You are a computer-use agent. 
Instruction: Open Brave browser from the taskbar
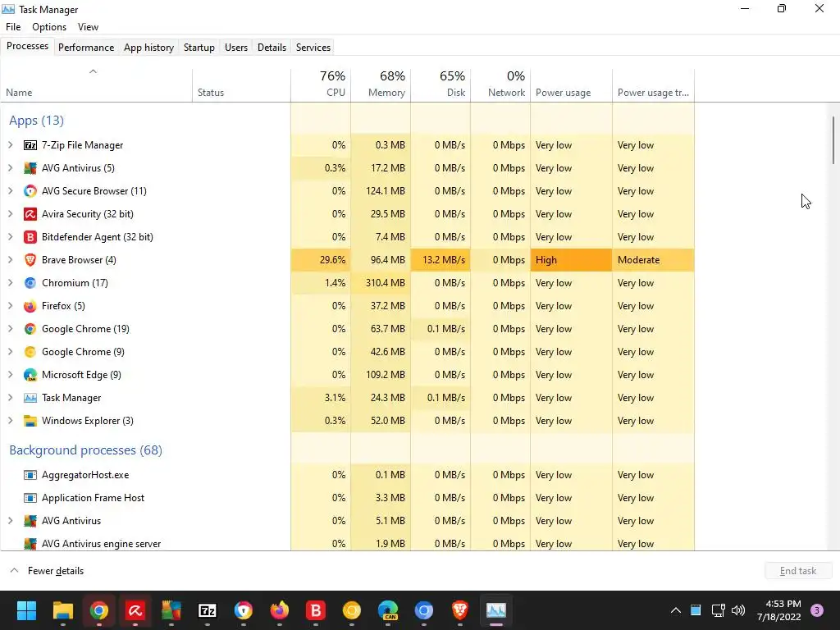coord(459,610)
